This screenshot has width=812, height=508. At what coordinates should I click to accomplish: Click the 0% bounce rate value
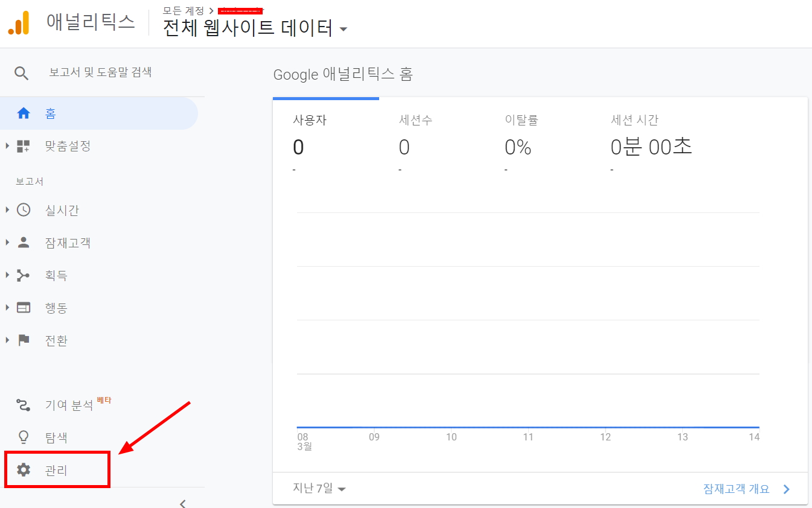[x=518, y=147]
